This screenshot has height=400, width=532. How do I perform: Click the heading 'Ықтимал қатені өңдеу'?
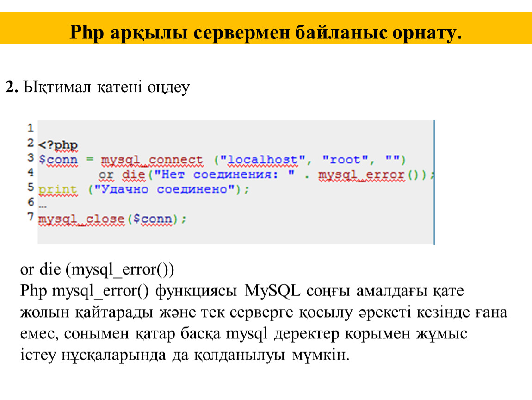coord(106,87)
